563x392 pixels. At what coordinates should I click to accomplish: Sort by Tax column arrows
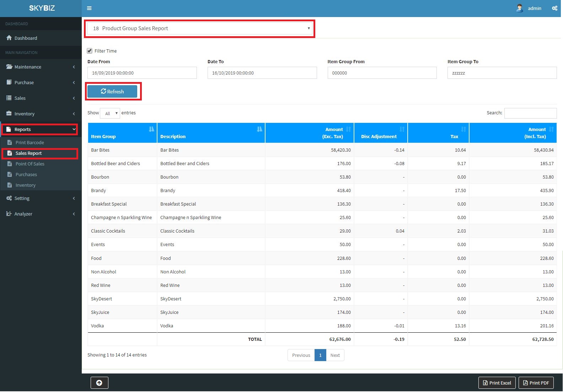click(463, 129)
